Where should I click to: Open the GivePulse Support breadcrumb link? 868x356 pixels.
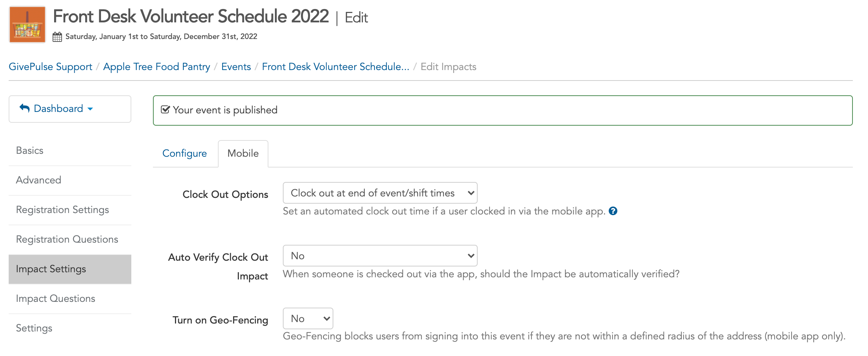click(51, 67)
